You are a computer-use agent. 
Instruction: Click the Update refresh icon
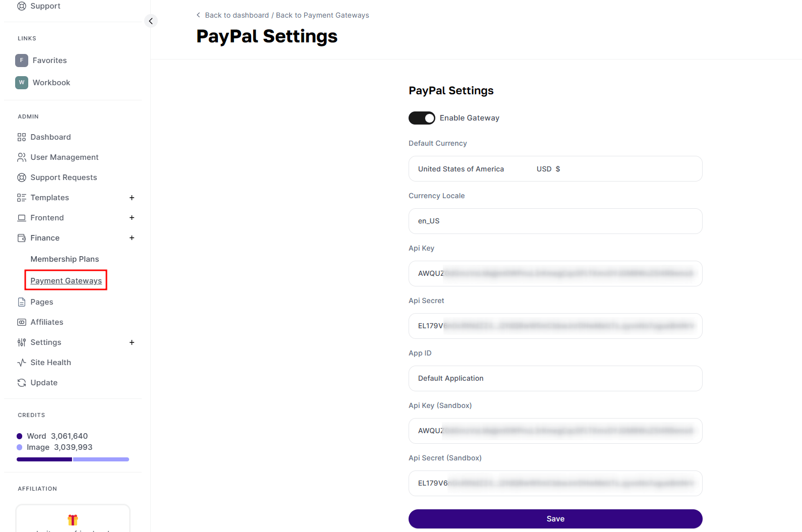22,382
